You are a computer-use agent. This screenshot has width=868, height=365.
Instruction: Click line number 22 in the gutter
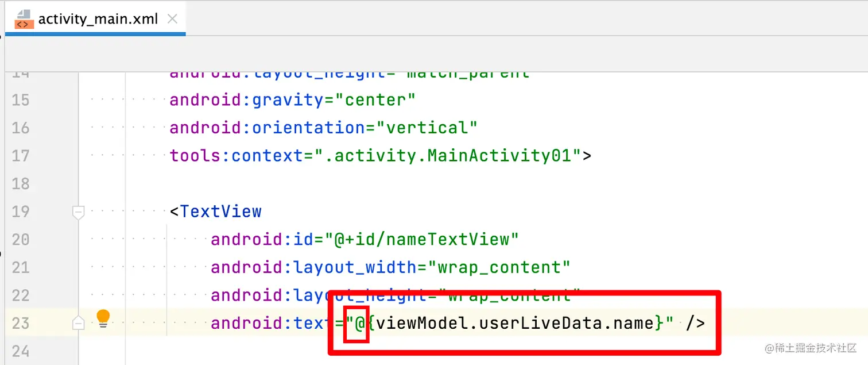pos(20,295)
